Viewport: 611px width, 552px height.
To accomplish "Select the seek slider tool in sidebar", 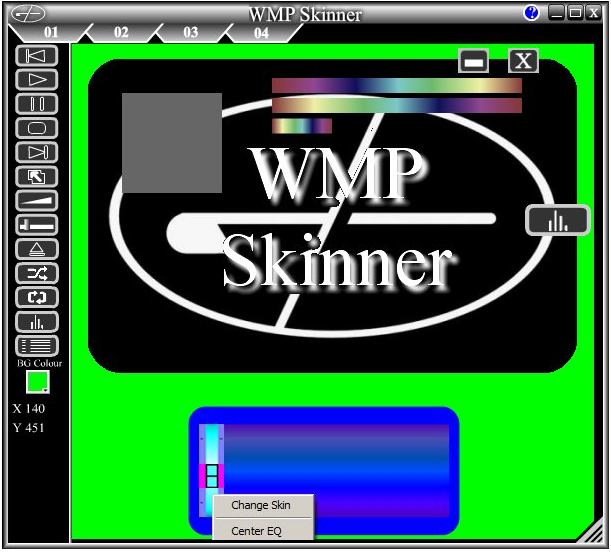I will (x=37, y=225).
